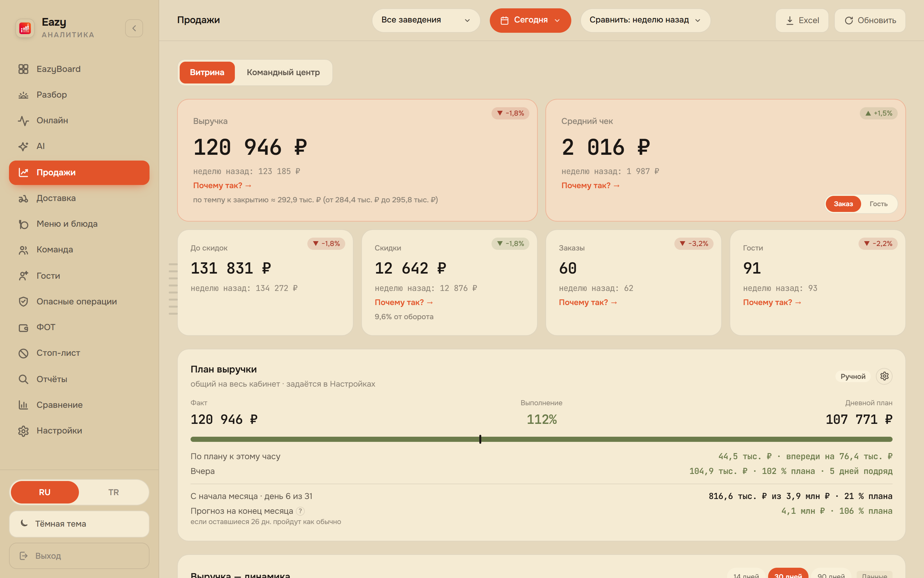Click the Ручной plan mode badge

pos(852,377)
